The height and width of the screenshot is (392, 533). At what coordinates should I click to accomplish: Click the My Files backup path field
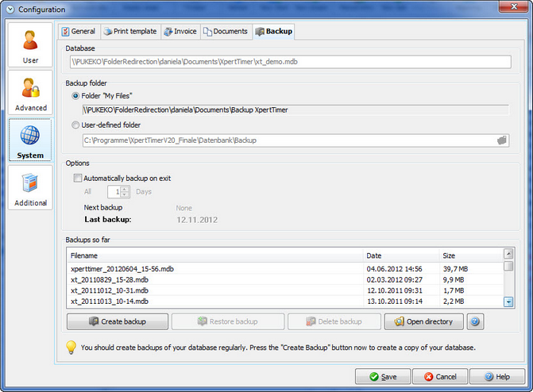coord(295,110)
